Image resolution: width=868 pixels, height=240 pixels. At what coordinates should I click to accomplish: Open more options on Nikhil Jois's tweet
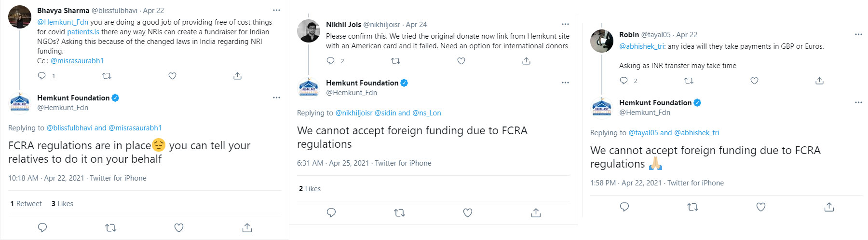click(565, 24)
